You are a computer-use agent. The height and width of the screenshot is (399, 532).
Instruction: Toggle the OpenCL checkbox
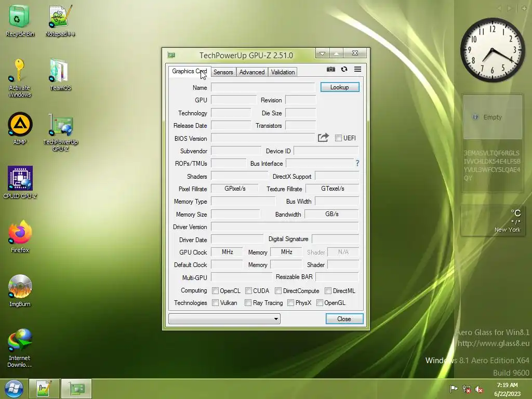pyautogui.click(x=215, y=291)
